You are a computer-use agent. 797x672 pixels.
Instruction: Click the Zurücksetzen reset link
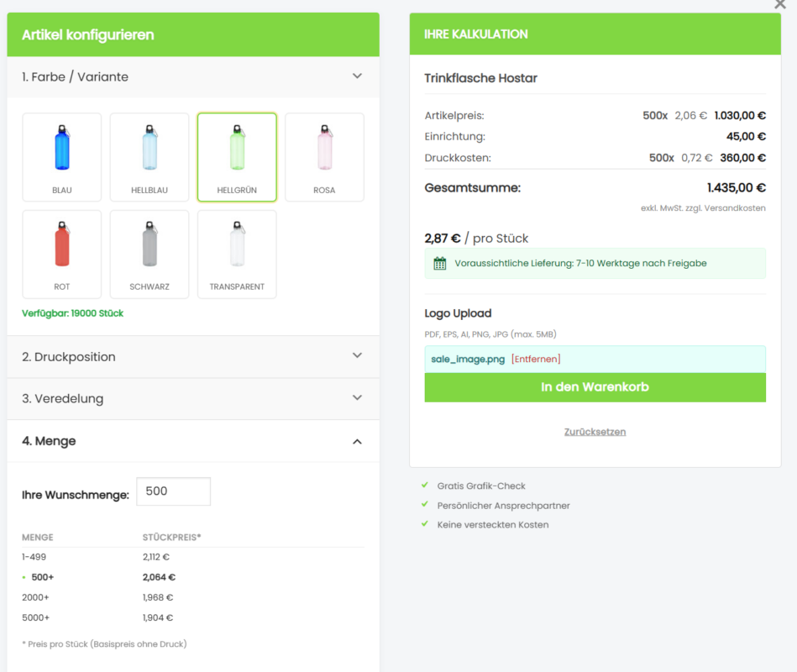point(595,432)
